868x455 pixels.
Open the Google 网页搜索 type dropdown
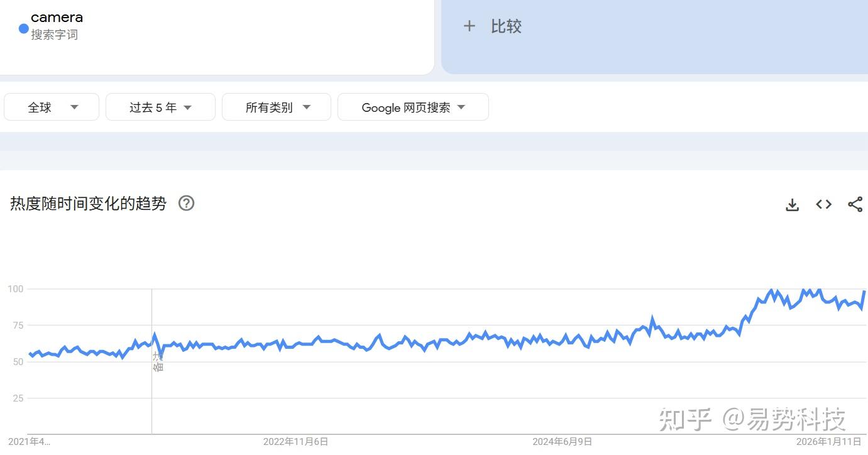[413, 107]
